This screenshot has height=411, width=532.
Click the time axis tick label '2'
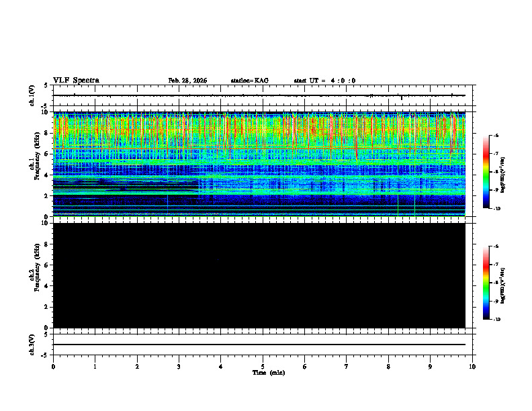137,367
